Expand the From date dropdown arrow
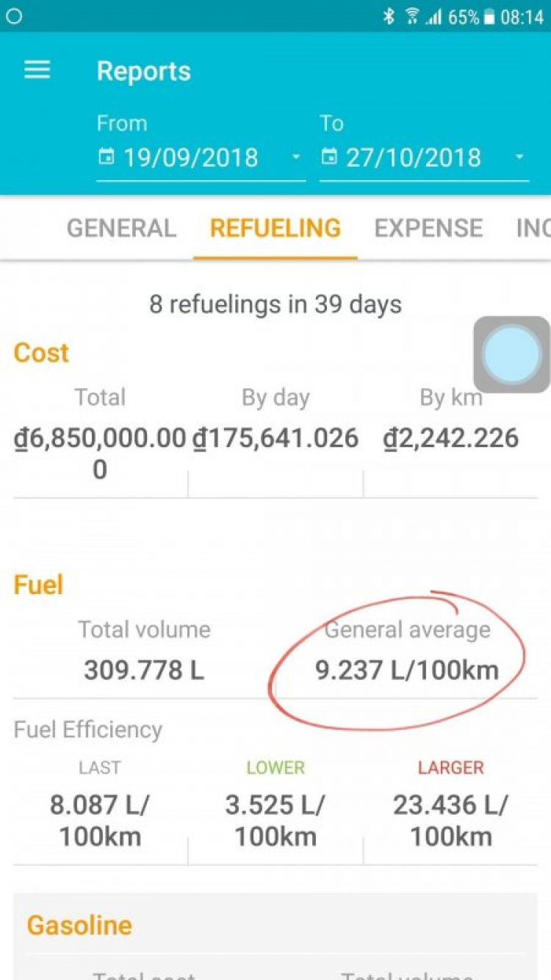 296,157
